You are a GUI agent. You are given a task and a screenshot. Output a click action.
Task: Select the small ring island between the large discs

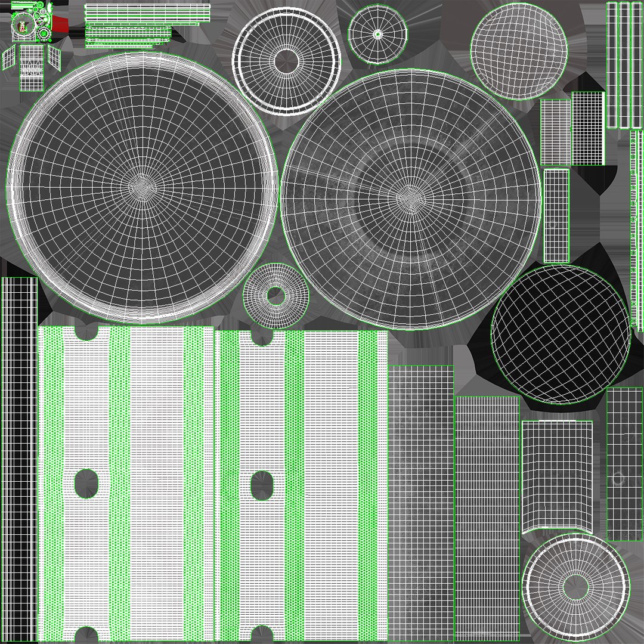[275, 296]
